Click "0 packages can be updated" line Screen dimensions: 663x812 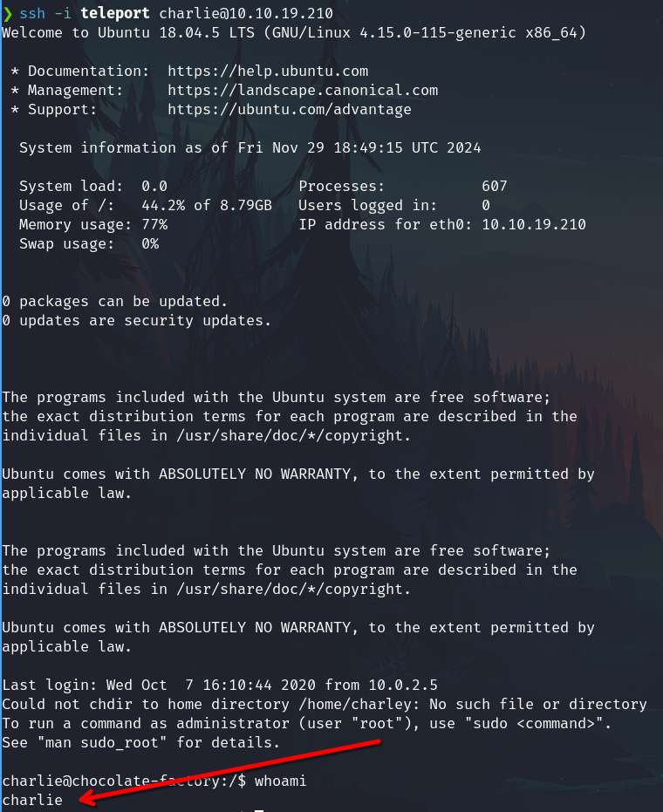tap(115, 301)
